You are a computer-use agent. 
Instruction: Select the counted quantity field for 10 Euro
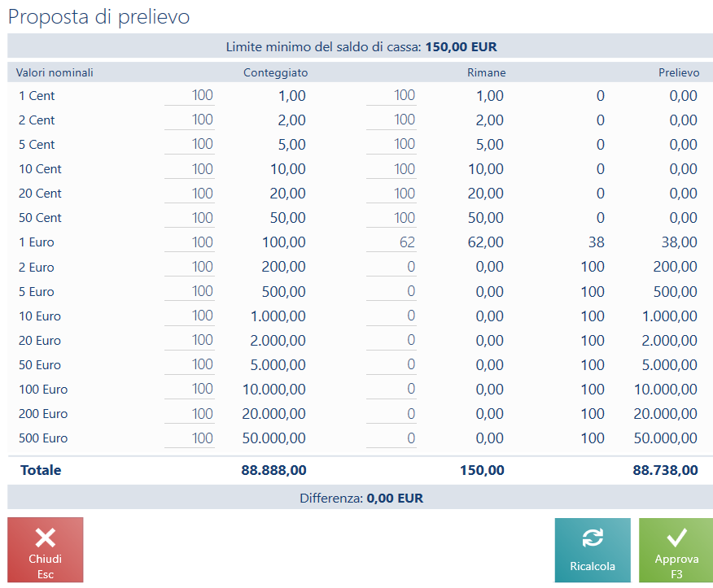(190, 316)
